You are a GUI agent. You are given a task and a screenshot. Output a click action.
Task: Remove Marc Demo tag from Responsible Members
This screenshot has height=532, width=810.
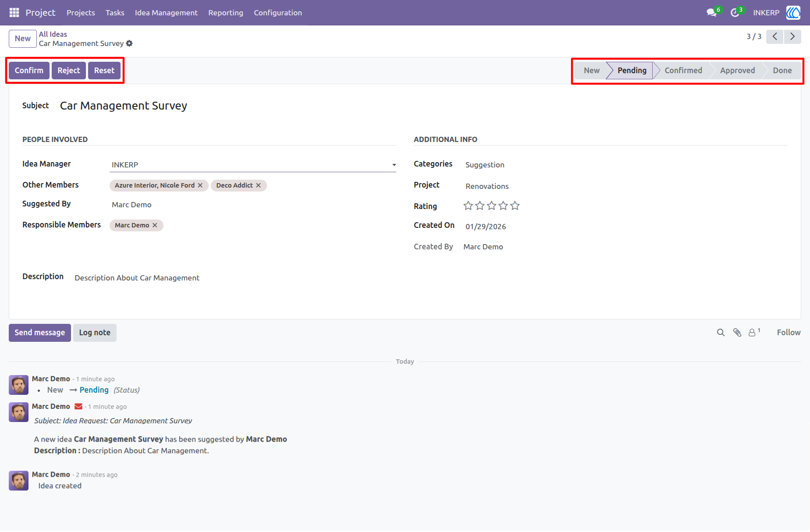click(155, 225)
